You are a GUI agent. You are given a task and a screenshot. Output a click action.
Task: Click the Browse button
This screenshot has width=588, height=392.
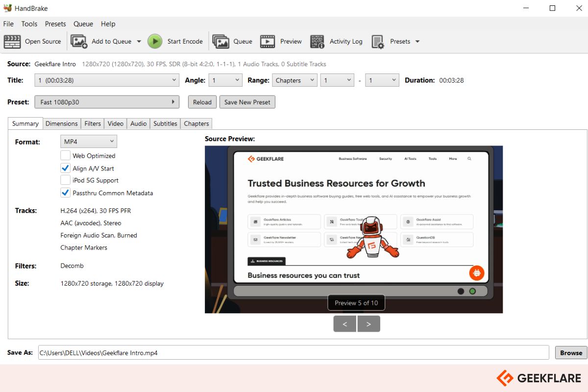tap(571, 352)
